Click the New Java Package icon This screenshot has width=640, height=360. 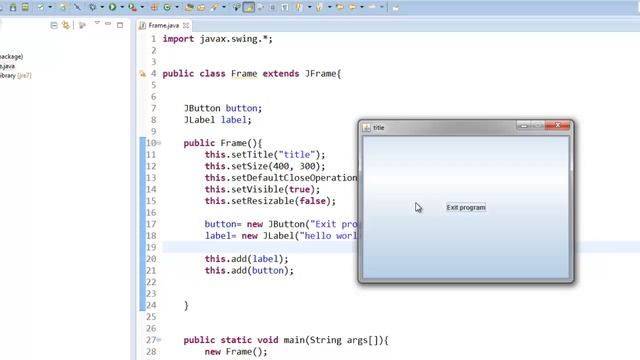(x=154, y=7)
